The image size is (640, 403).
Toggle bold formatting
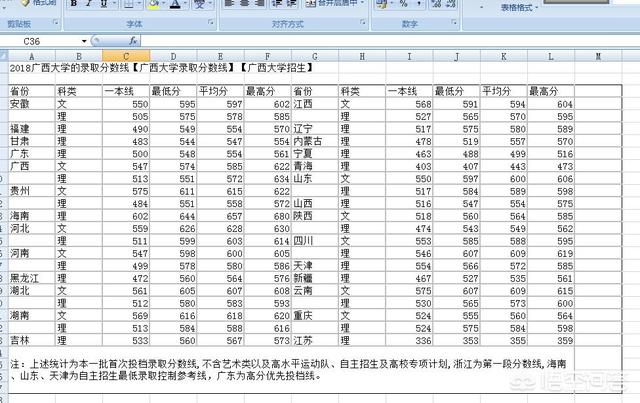(75, 4)
